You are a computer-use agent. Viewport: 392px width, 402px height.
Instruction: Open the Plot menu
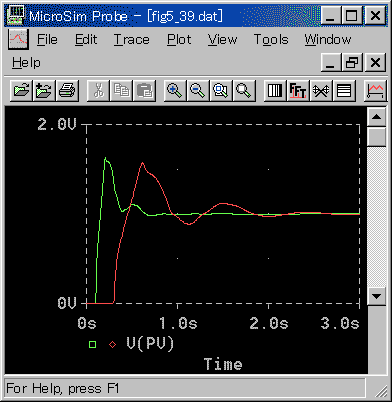click(179, 40)
